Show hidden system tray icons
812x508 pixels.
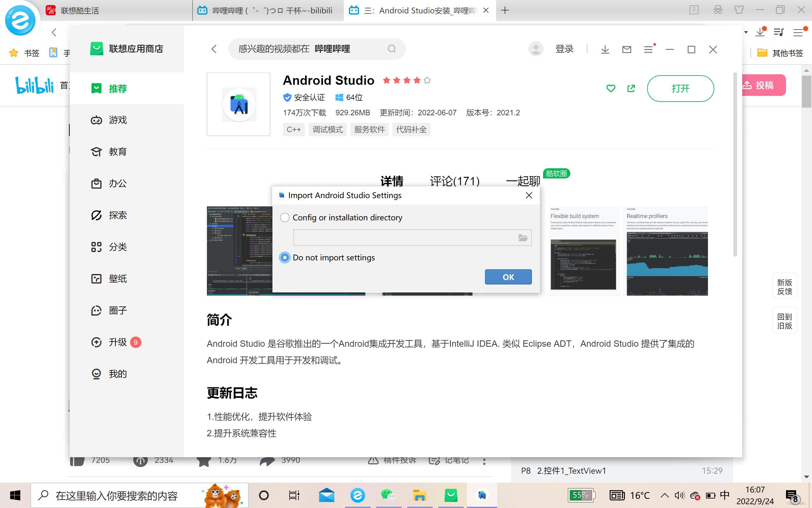pos(665,495)
